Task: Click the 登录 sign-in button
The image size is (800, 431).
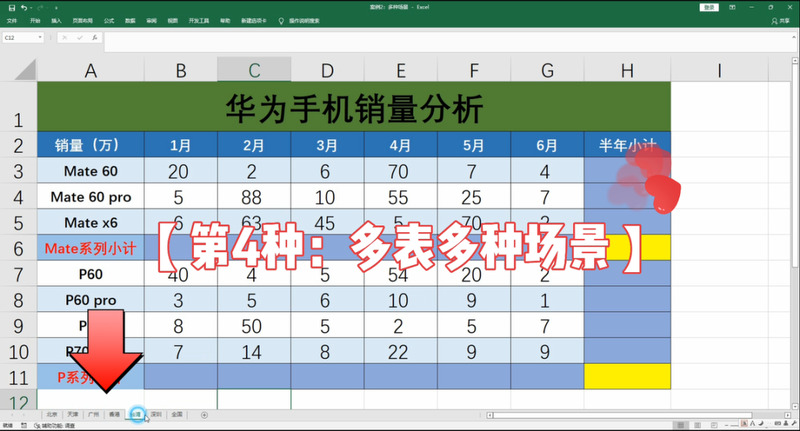Action: click(709, 7)
